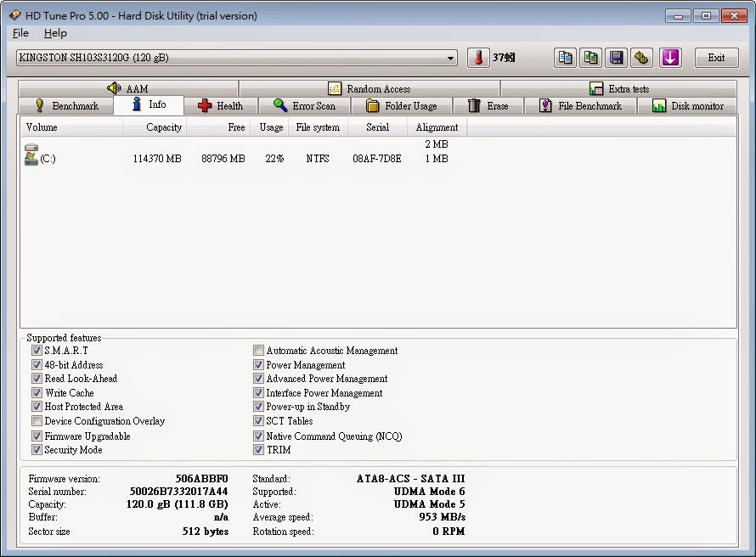Toggle the Device Configuration Overlay checkbox
Image resolution: width=756 pixels, height=557 pixels.
37,420
